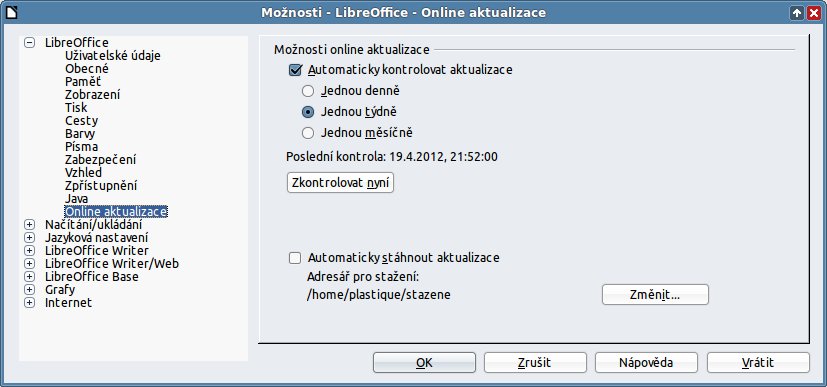This screenshot has width=827, height=387.
Task: Expand the Internet node
Action: [30, 303]
